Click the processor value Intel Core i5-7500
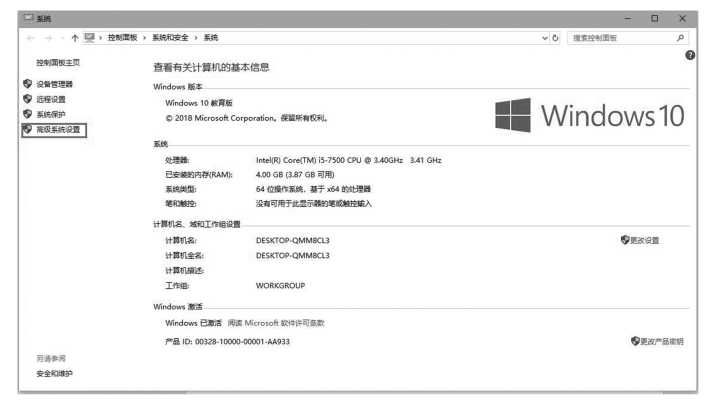The height and width of the screenshot is (401, 711). click(348, 160)
